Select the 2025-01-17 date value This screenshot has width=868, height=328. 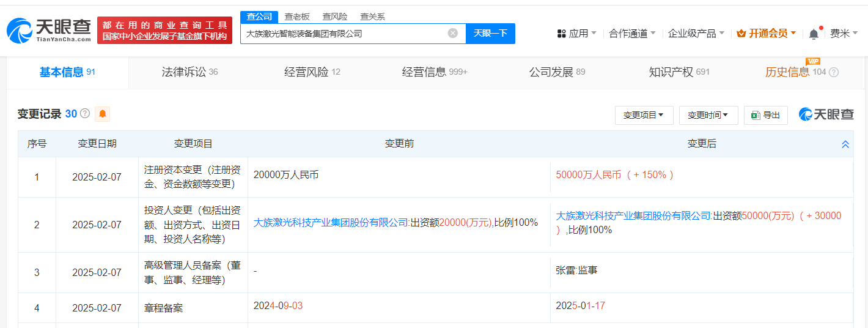(x=581, y=305)
